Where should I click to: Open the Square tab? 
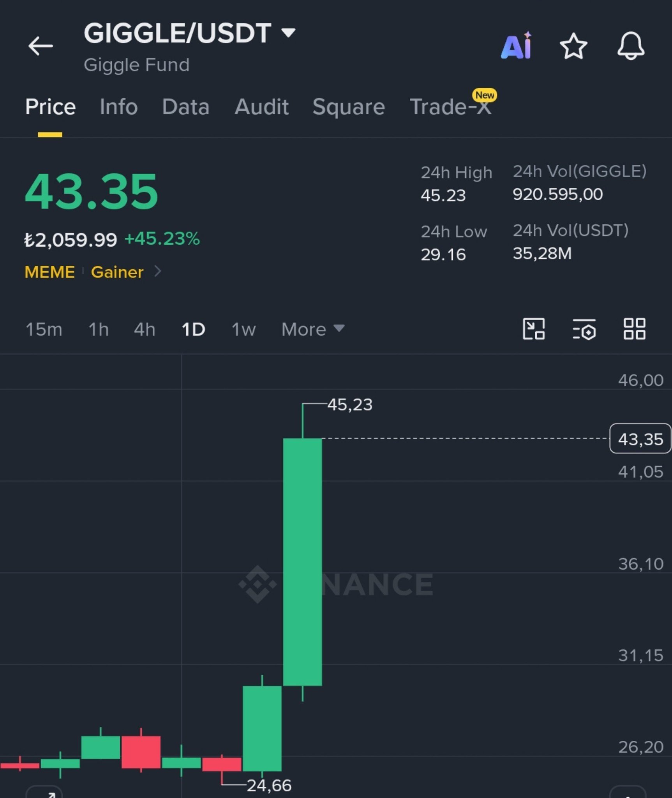pyautogui.click(x=349, y=107)
